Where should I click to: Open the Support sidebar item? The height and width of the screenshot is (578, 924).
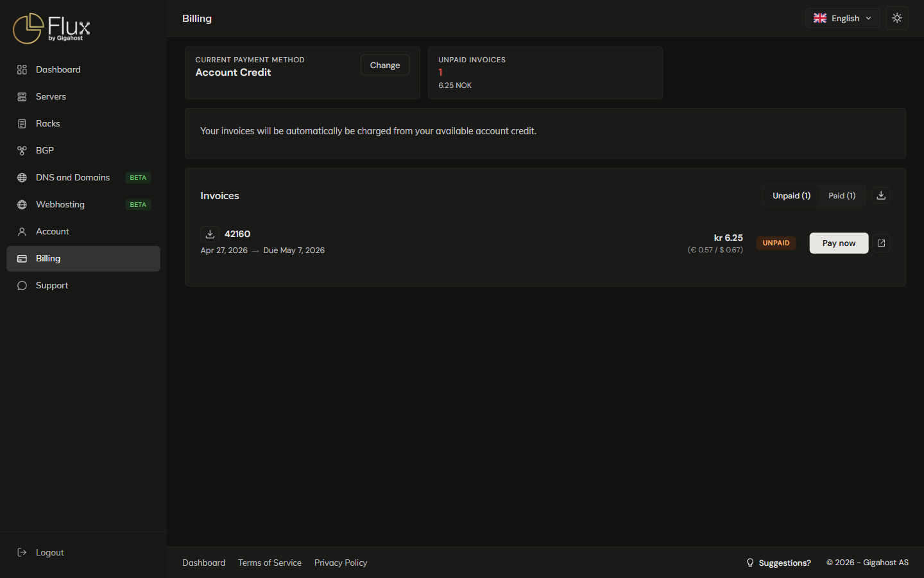click(83, 285)
